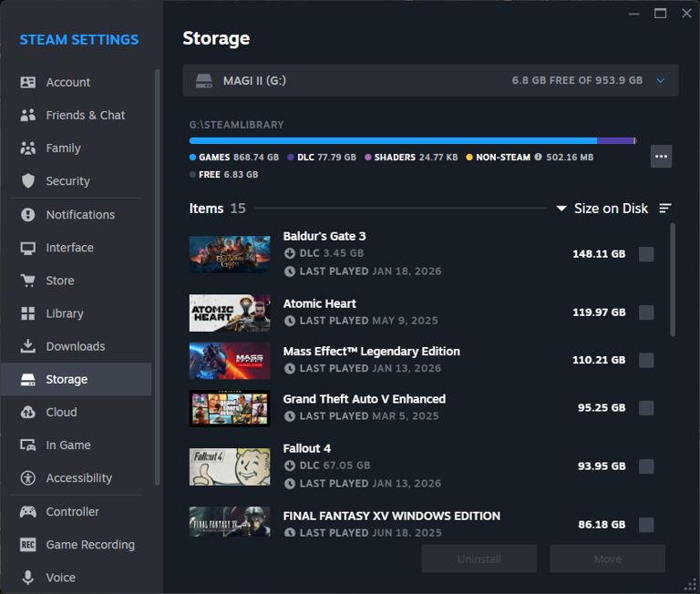Click Baldur's Gate 3 DLC download icon

tap(290, 253)
